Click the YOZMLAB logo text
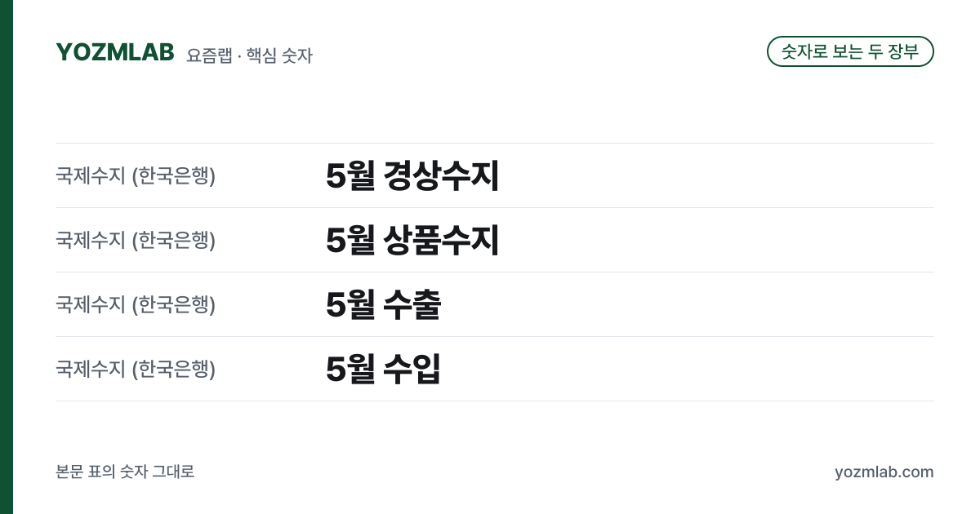The height and width of the screenshot is (514, 980). pyautogui.click(x=115, y=52)
